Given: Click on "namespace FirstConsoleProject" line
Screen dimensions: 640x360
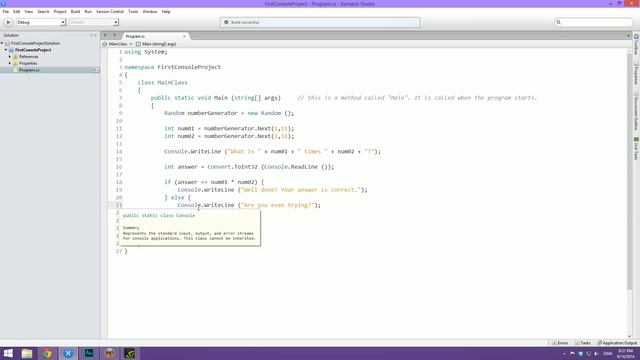Looking at the screenshot, I should 172,67.
